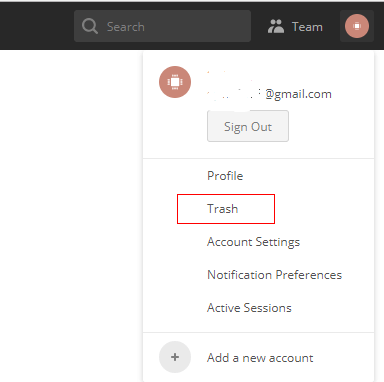Viewport: 384px width, 382px height.
Task: Click empty menu space right of Sign Out
Action: (x=330, y=126)
